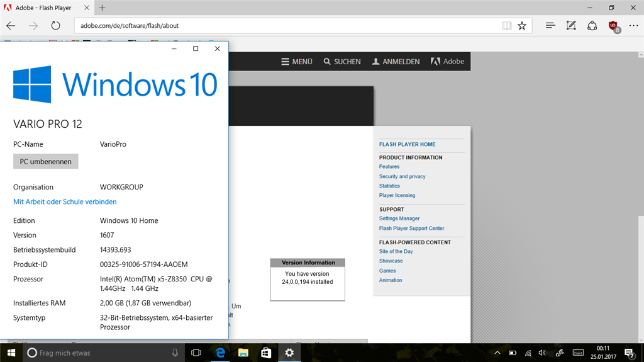Viewport: 644px width, 362px height.
Task: Click ANMELDEN to sign in
Action: click(x=396, y=62)
